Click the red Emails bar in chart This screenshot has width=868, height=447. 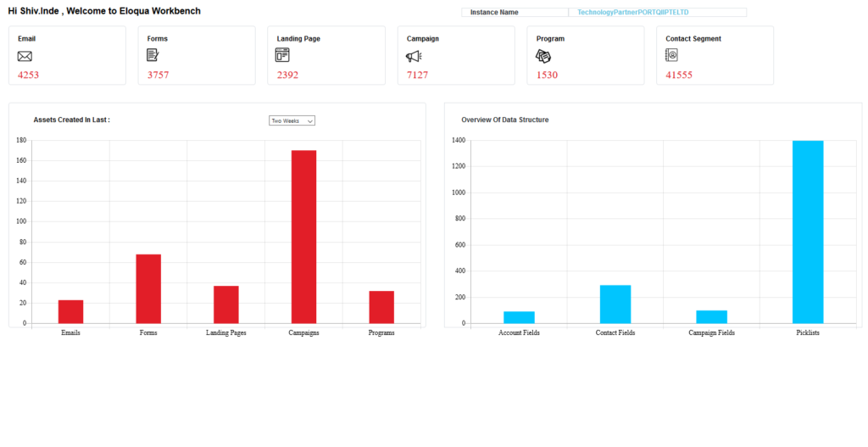click(71, 312)
